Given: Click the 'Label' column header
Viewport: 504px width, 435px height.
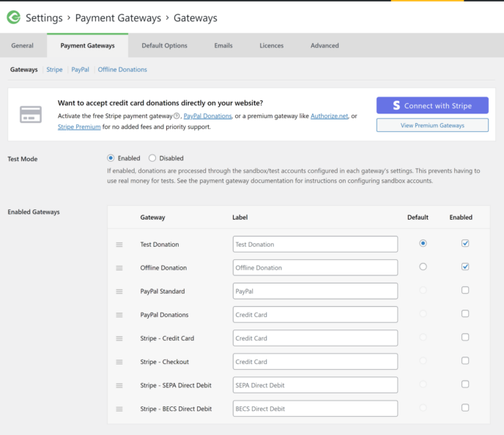Looking at the screenshot, I should [x=240, y=218].
